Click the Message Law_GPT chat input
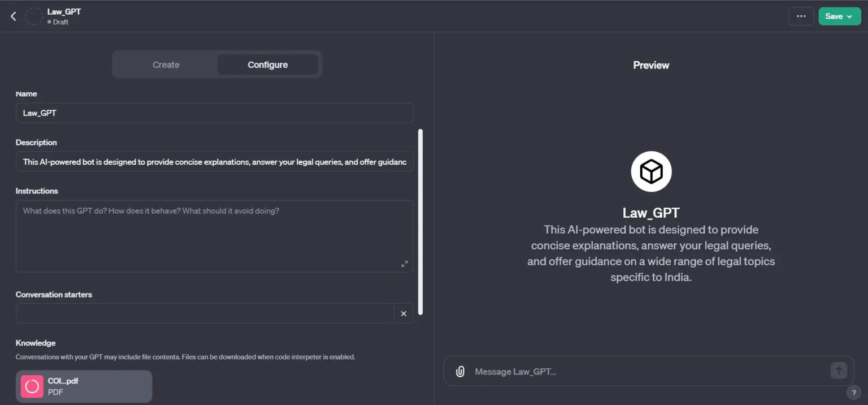 tap(622, 371)
